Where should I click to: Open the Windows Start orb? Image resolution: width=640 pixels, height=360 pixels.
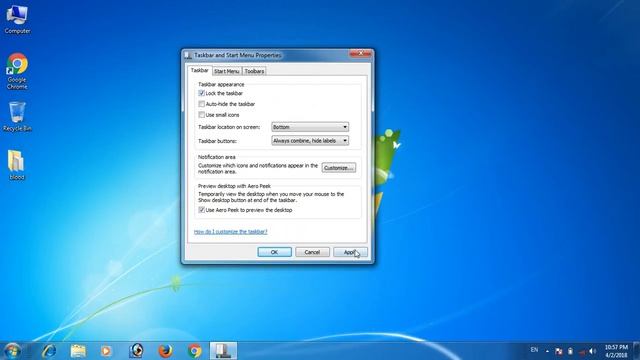(x=13, y=351)
